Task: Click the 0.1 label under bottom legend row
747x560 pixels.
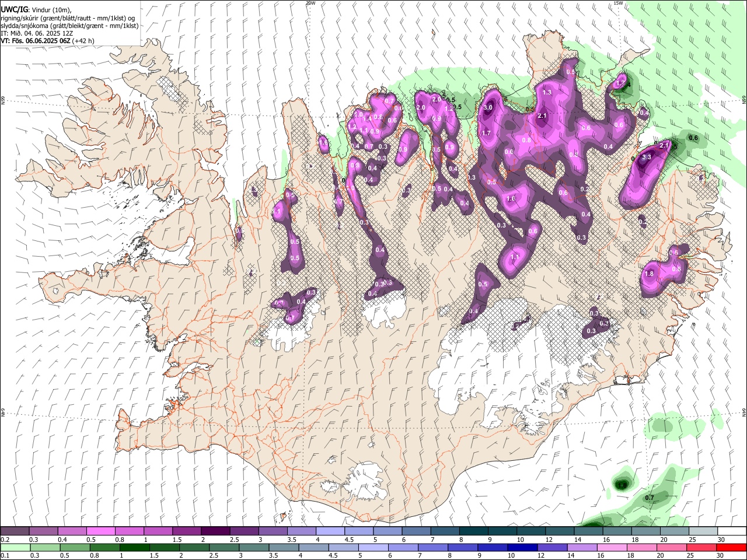Action: tap(5, 556)
